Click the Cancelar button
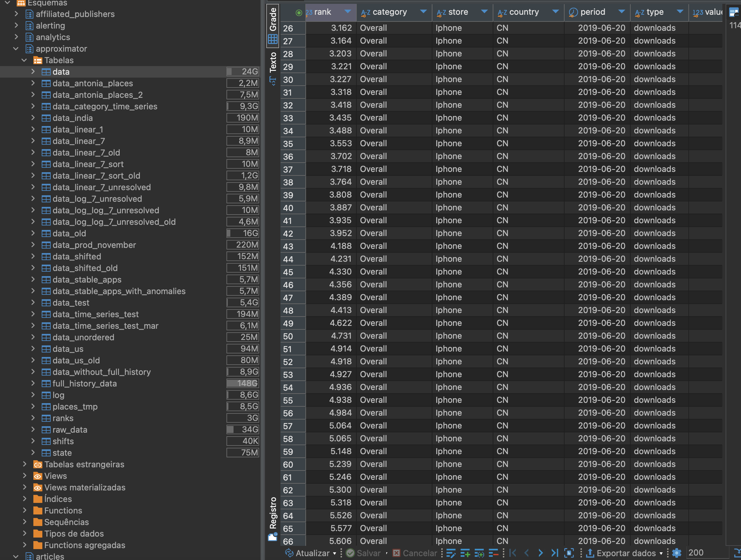Image resolution: width=741 pixels, height=560 pixels. click(x=415, y=553)
